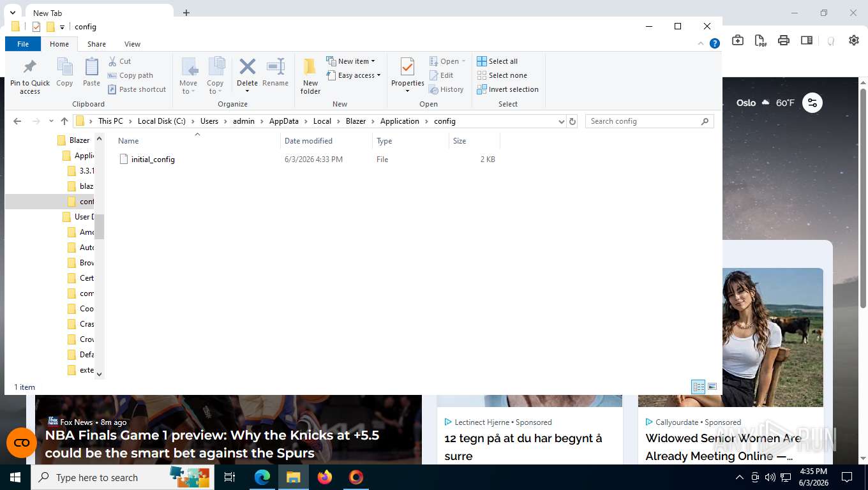Screen dimensions: 868x490
Task: Switch to details view button
Action: tap(699, 387)
